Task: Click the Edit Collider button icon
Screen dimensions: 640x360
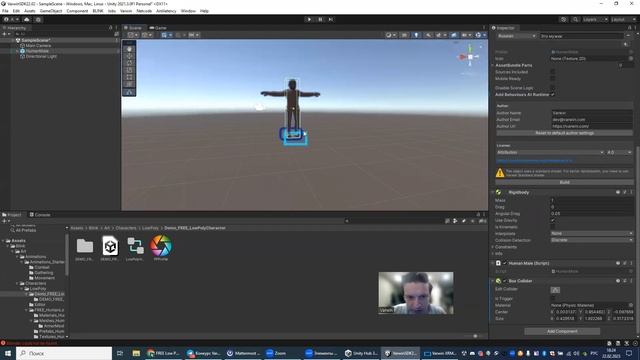Action: pos(555,290)
